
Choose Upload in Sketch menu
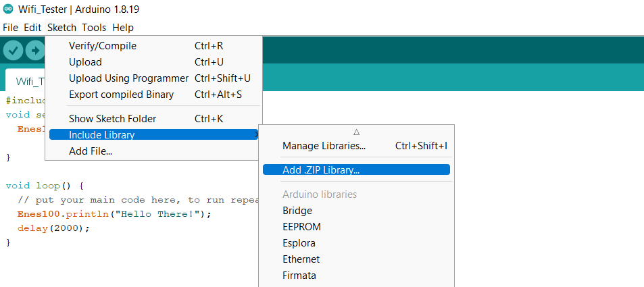[153, 62]
